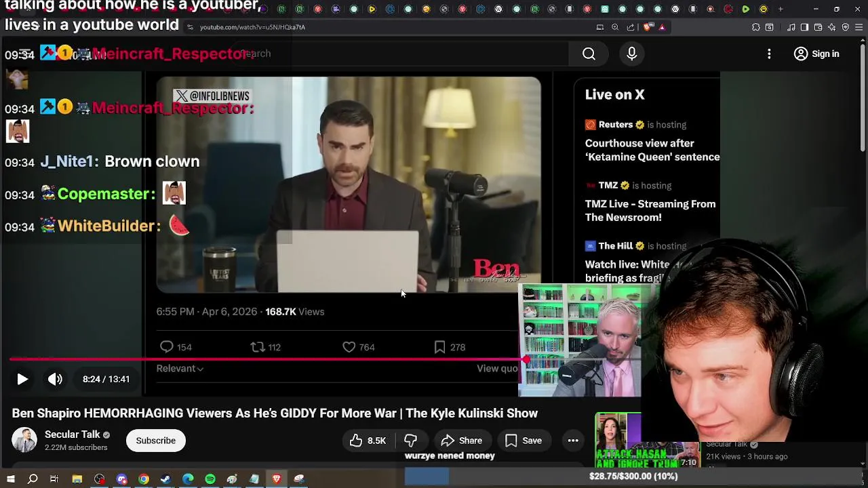Screen dimensions: 868x488
Task: Like the video with 8.5K thumbs up
Action: point(368,441)
